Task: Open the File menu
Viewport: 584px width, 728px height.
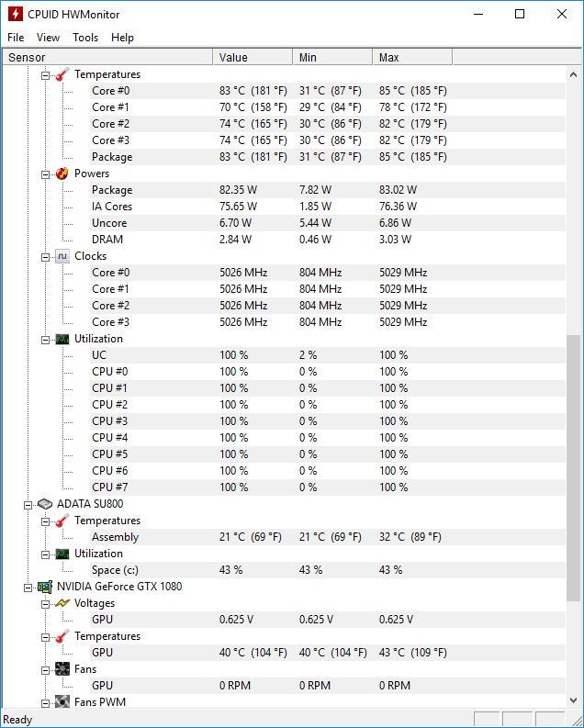Action: tap(16, 38)
